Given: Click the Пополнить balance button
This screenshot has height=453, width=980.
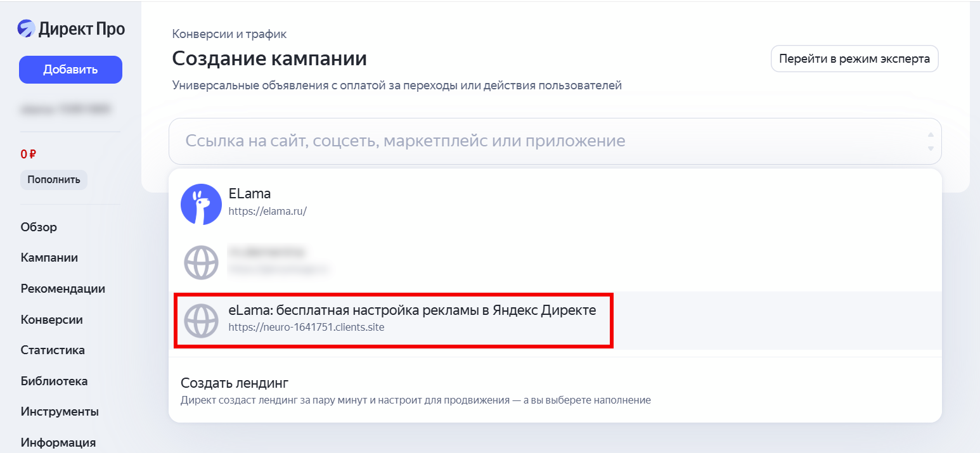Looking at the screenshot, I should (x=54, y=179).
